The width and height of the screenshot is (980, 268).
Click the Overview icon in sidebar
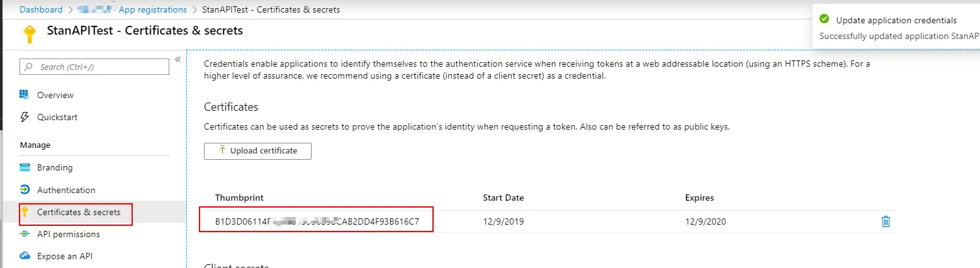(25, 95)
